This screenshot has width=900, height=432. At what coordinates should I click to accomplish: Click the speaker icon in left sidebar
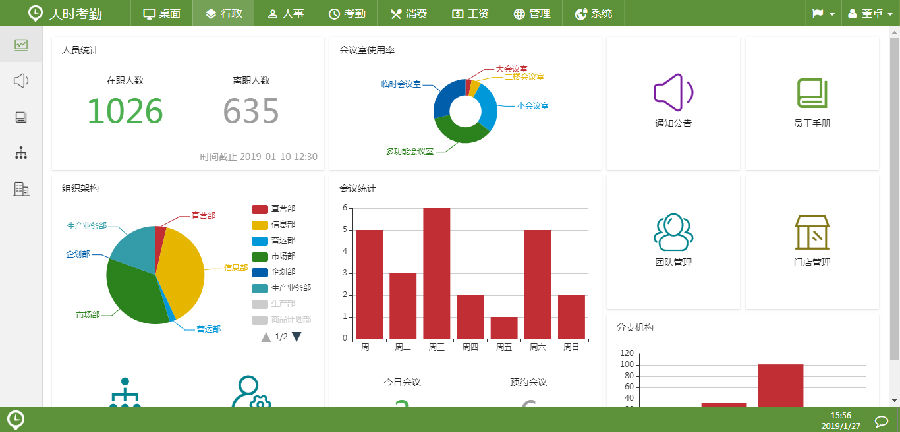coord(21,81)
